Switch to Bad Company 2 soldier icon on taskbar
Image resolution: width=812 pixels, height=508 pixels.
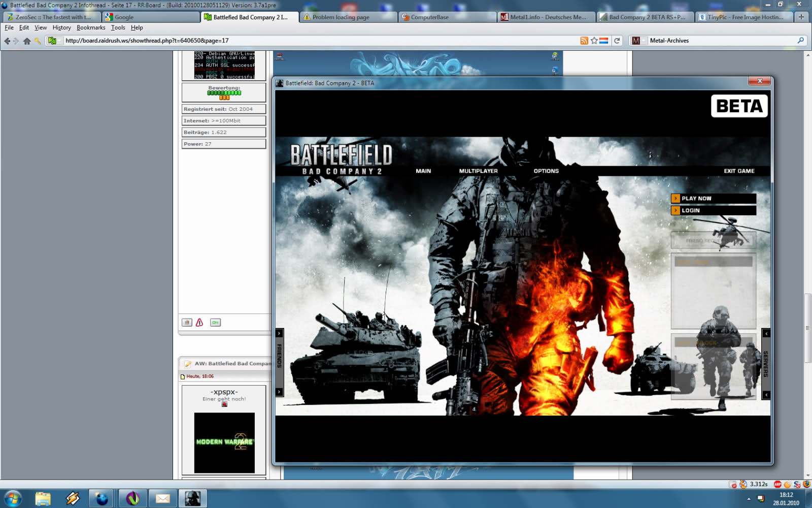[192, 498]
